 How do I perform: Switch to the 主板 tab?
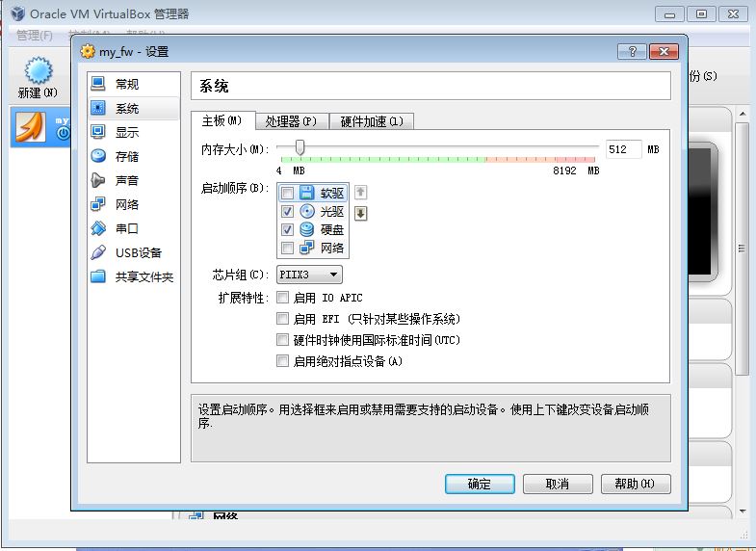pos(222,120)
